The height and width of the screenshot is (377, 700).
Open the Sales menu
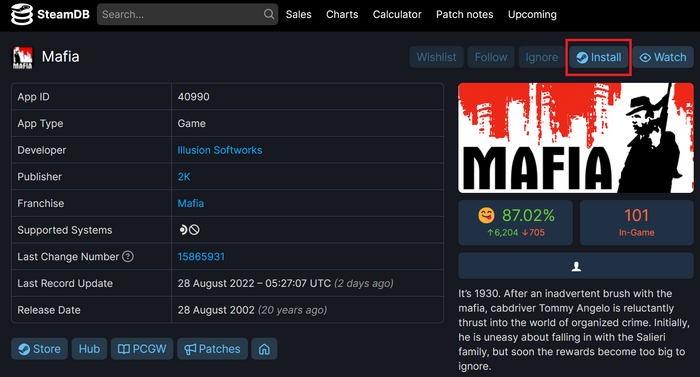click(299, 14)
